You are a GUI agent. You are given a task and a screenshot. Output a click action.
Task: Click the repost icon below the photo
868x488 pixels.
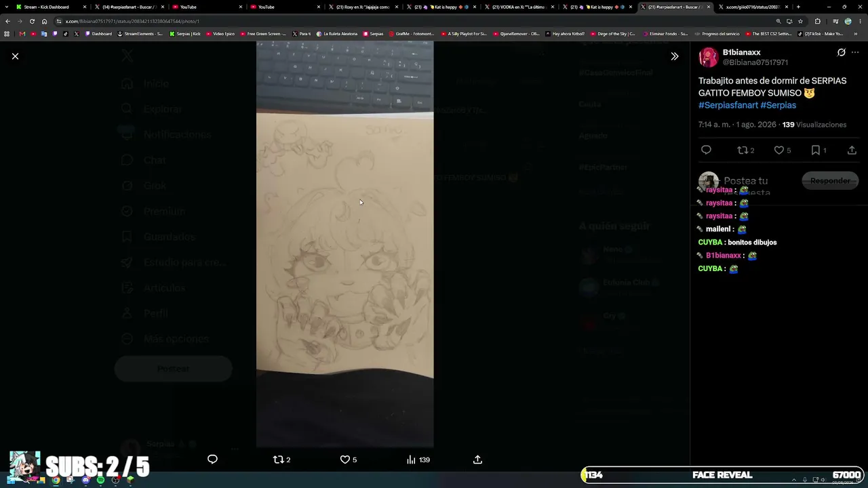(x=281, y=460)
